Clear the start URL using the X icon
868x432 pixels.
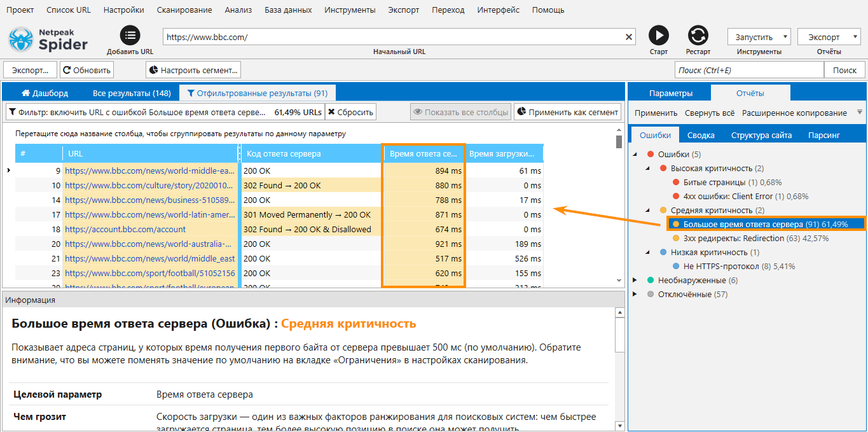coord(628,36)
